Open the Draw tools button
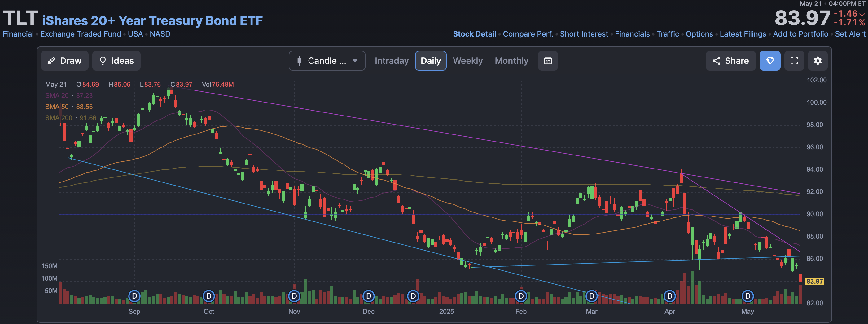 pos(64,61)
